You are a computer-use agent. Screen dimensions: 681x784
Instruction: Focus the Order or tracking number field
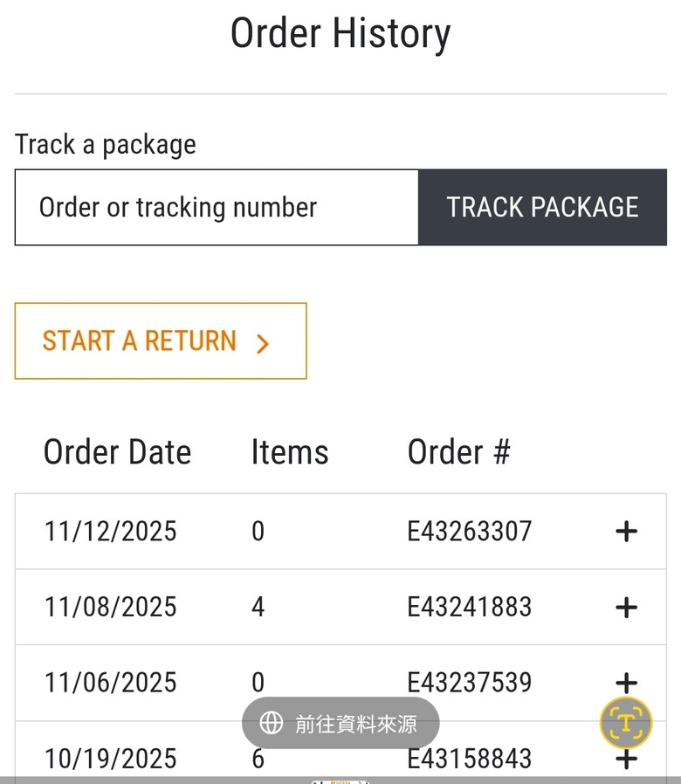(x=217, y=208)
